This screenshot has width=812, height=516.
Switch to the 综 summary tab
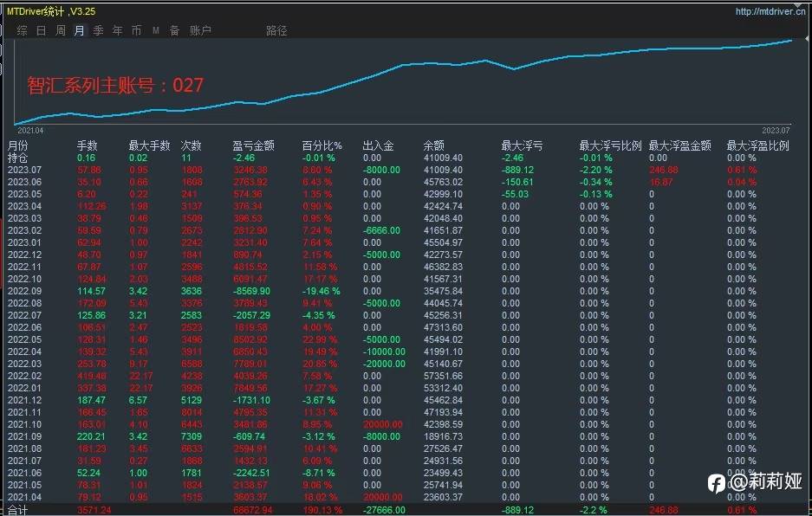[22, 30]
